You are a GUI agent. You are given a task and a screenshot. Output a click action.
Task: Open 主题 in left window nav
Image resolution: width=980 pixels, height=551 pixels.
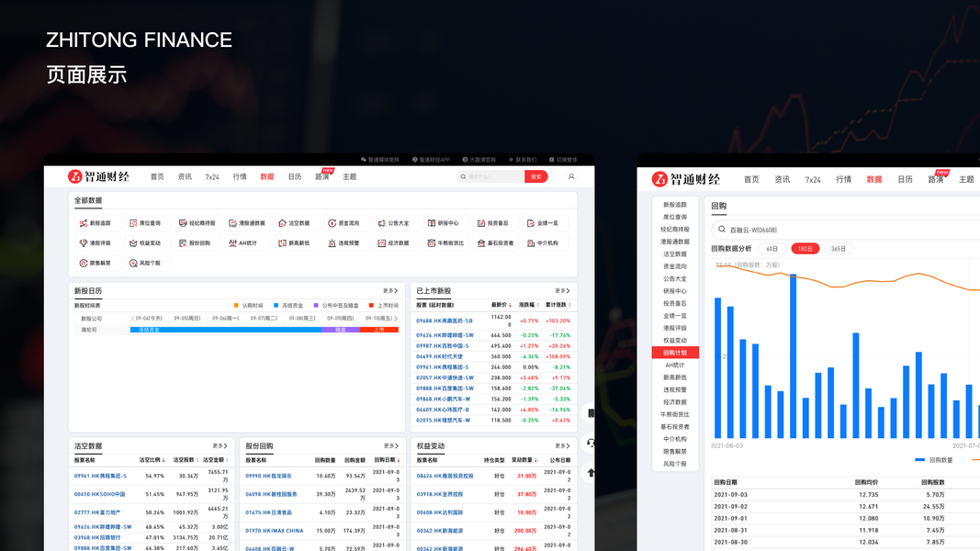point(349,177)
